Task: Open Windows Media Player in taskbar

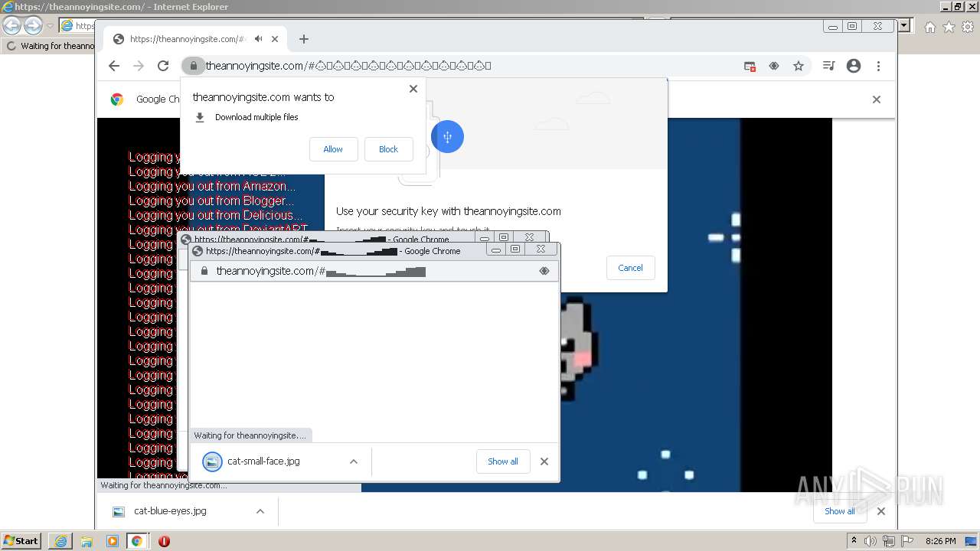Action: 113,541
